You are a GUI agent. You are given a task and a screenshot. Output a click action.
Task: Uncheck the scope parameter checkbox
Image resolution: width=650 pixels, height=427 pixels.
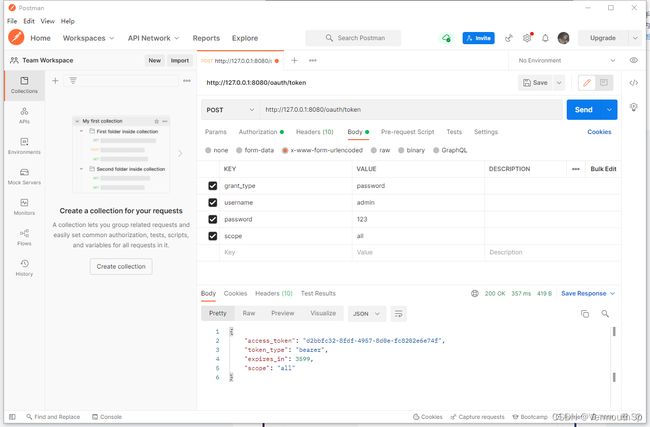[x=213, y=236]
